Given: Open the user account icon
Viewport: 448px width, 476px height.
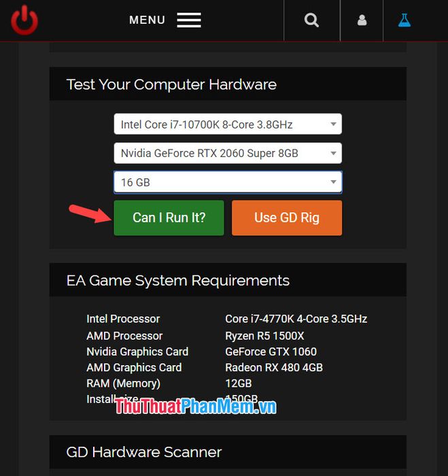Looking at the screenshot, I should click(x=362, y=20).
